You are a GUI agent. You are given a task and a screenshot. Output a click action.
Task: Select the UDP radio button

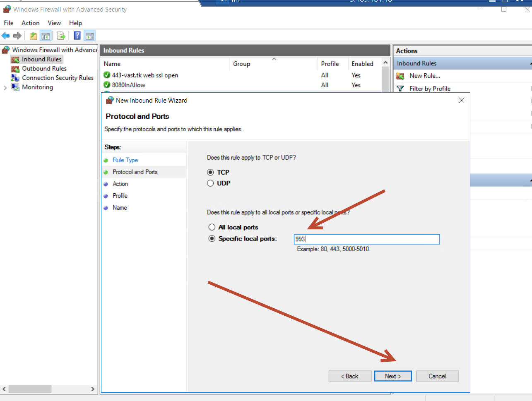pos(210,183)
